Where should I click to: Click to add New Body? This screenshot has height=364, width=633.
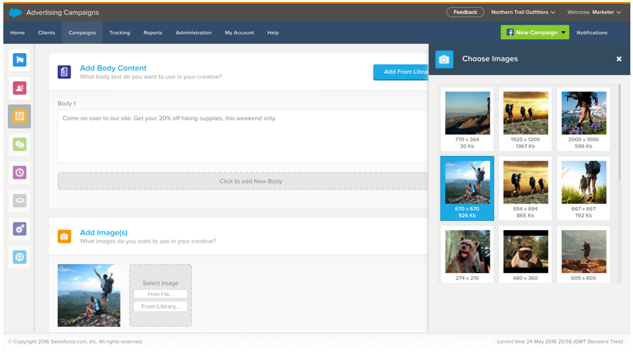[x=243, y=181]
